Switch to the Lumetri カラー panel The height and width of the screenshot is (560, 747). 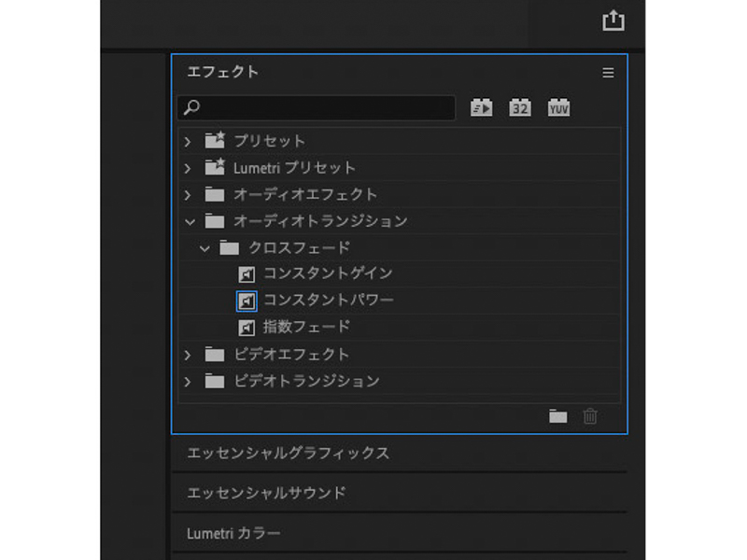pos(229,532)
